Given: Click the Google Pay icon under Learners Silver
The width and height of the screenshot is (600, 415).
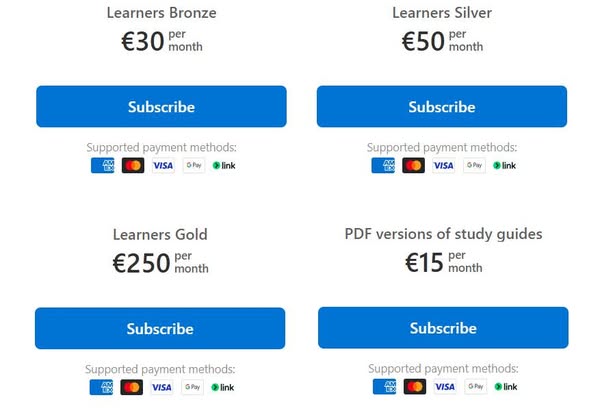Looking at the screenshot, I should (474, 165).
